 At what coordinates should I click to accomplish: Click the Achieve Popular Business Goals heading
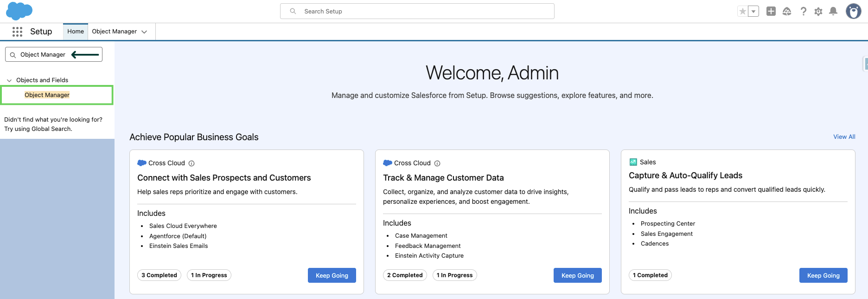(x=194, y=137)
